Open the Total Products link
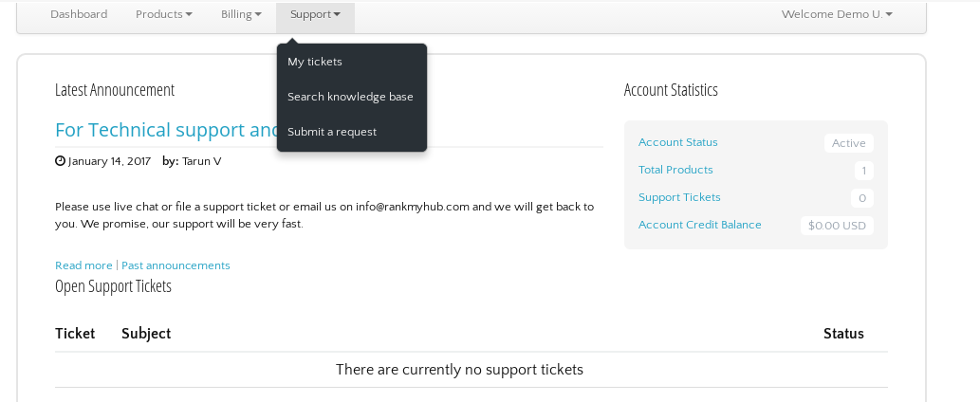The image size is (980, 402). pyautogui.click(x=675, y=170)
